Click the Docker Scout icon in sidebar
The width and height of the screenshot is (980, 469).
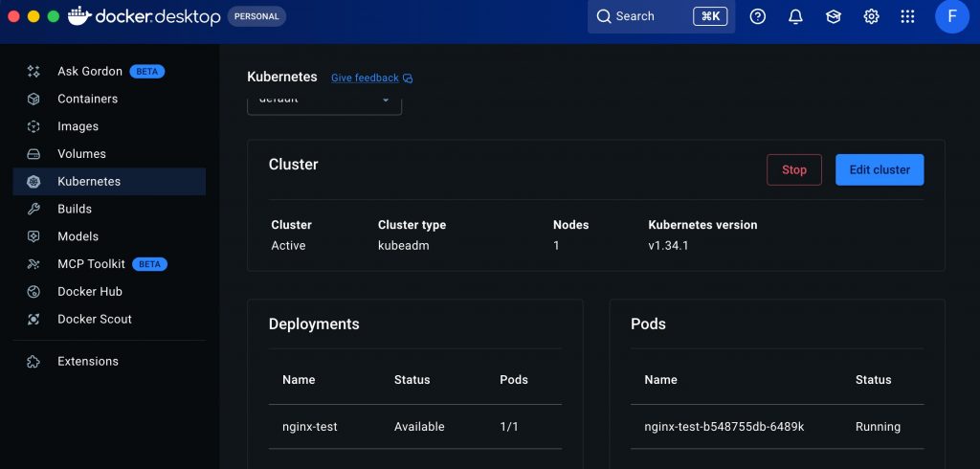(33, 319)
